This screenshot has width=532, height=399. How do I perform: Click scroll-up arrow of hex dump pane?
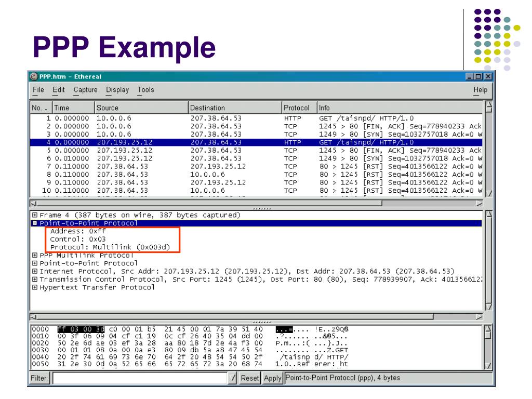(x=488, y=328)
